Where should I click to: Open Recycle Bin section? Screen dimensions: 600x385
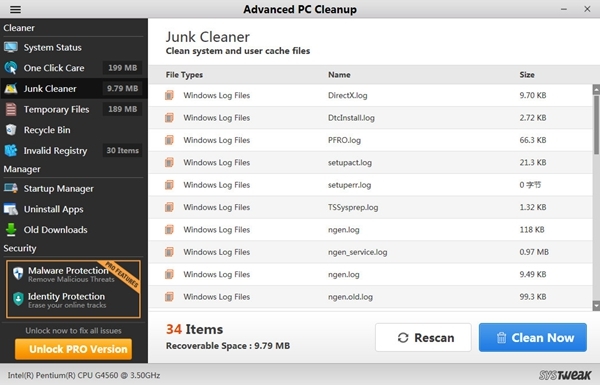(74, 130)
